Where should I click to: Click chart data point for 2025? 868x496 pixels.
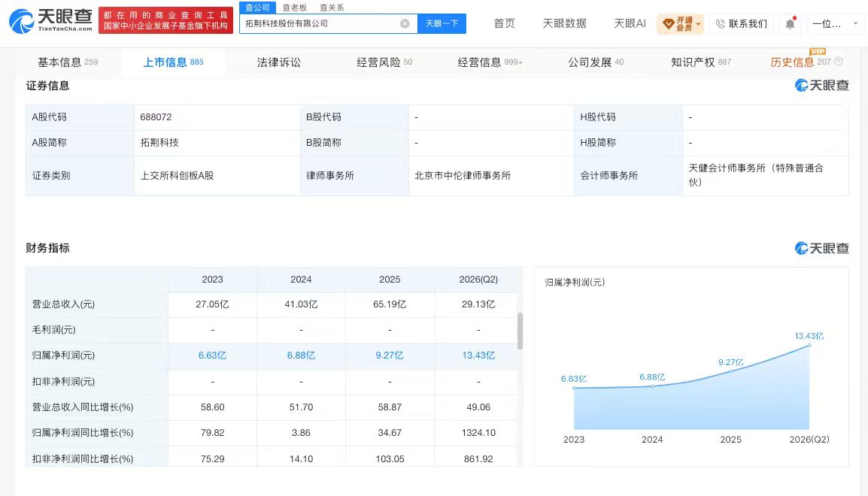[730, 371]
